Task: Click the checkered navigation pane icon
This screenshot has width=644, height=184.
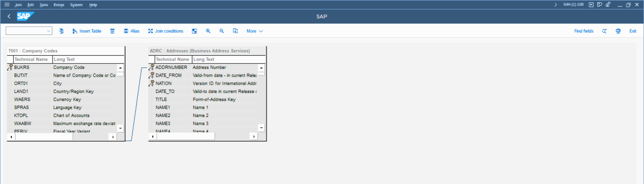Action: click(194, 31)
